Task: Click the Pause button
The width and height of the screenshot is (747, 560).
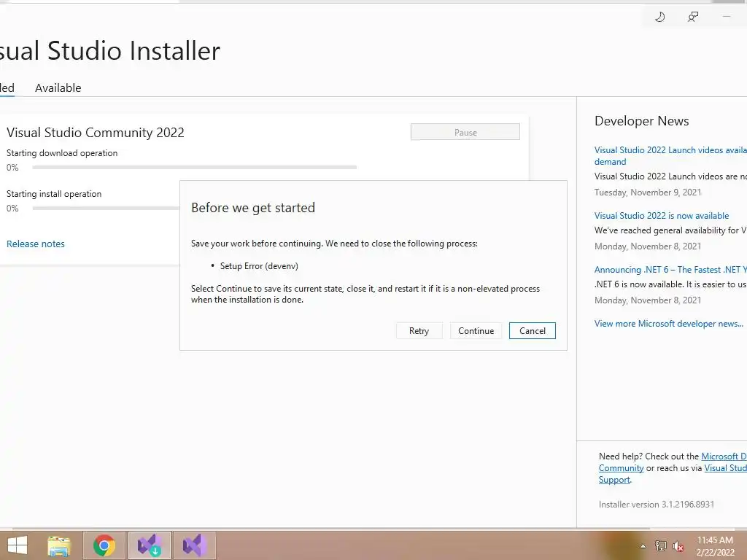Action: 465,133
